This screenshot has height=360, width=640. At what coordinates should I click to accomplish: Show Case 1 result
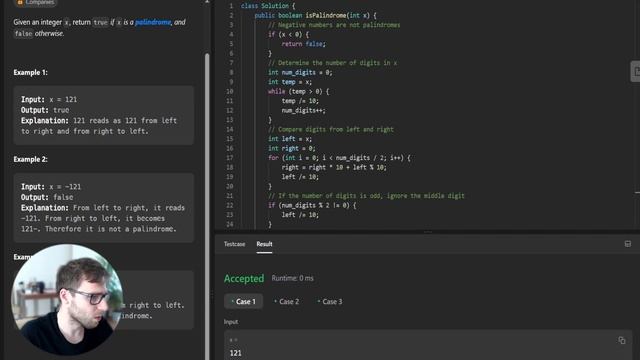tap(243, 302)
